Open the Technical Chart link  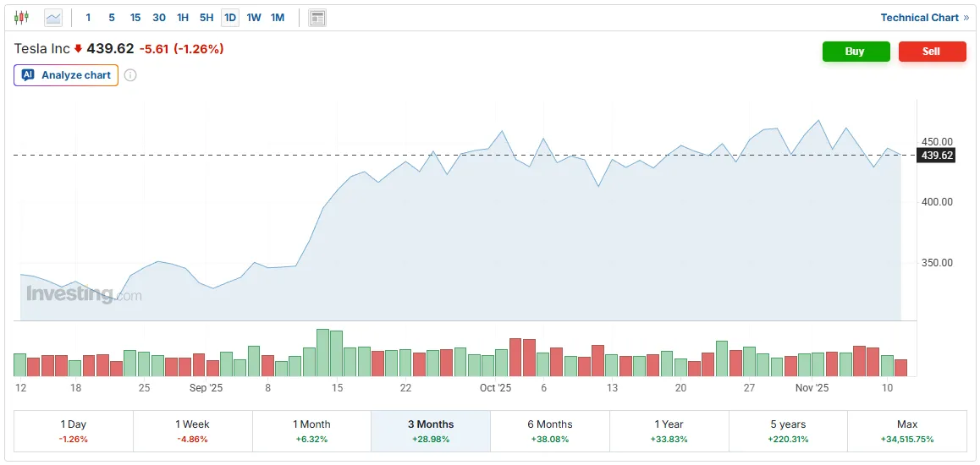[924, 18]
